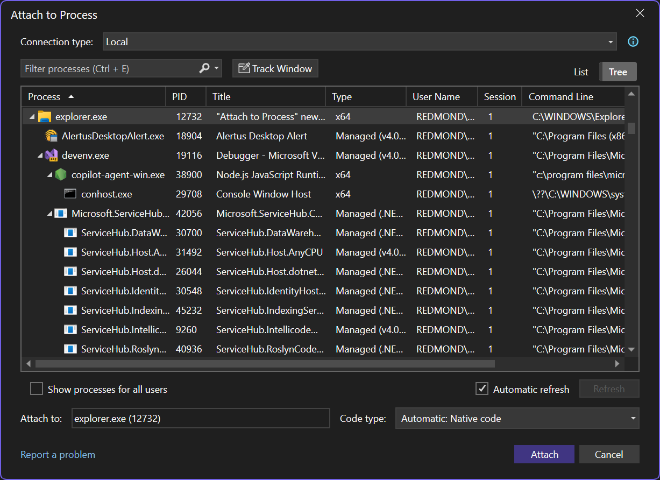Open the connection type info icon

tap(633, 42)
